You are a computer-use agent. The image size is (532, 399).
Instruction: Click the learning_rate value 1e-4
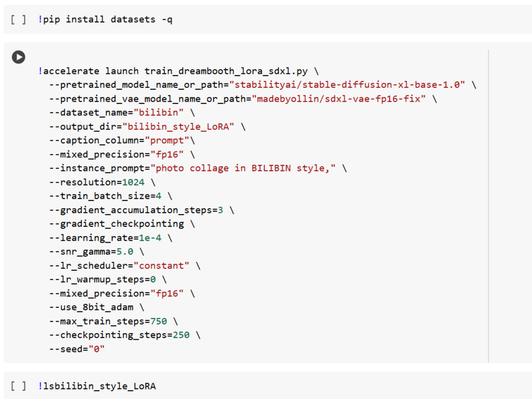[150, 238]
